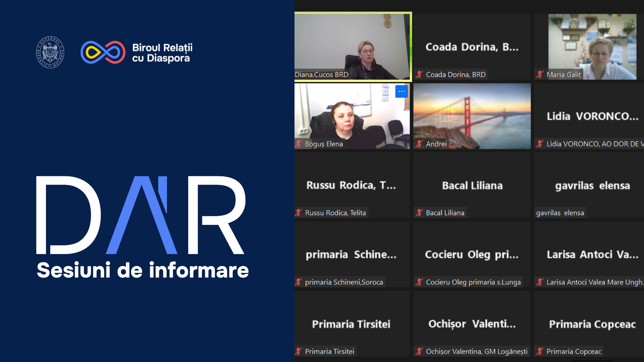Click the 'Lidia VORONCO, AO DOR DE' label

click(595, 144)
